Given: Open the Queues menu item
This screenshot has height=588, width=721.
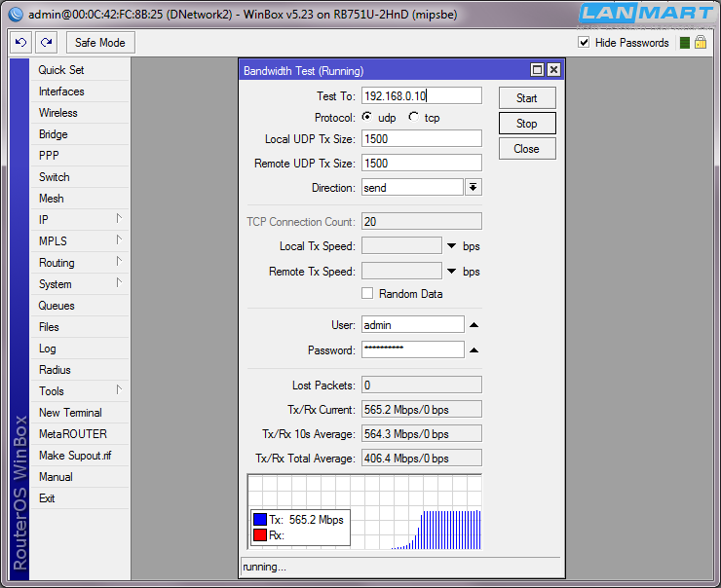Looking at the screenshot, I should click(x=80, y=306).
